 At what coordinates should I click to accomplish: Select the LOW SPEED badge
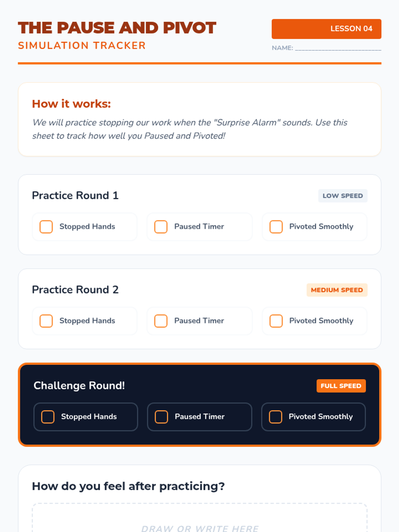(343, 196)
